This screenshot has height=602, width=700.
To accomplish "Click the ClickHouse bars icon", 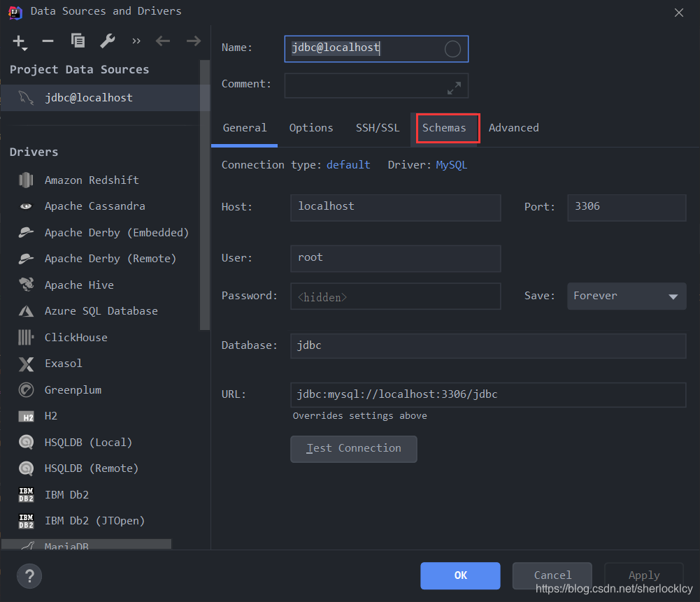I will point(26,338).
